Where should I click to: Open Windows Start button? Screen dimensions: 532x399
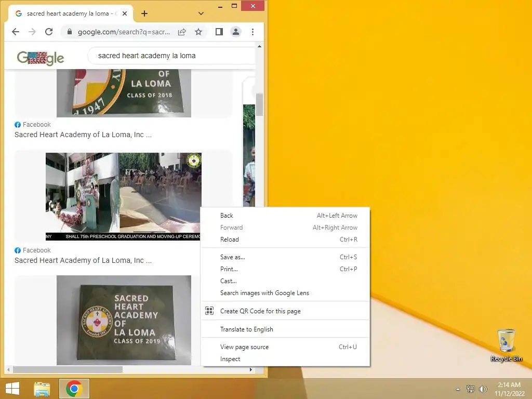(12, 389)
